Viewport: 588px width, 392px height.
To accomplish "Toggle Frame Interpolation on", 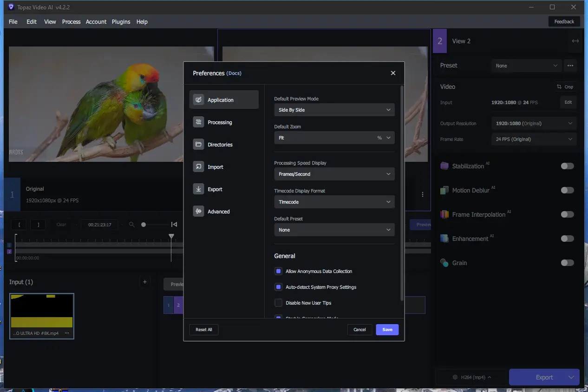I will pyautogui.click(x=567, y=214).
